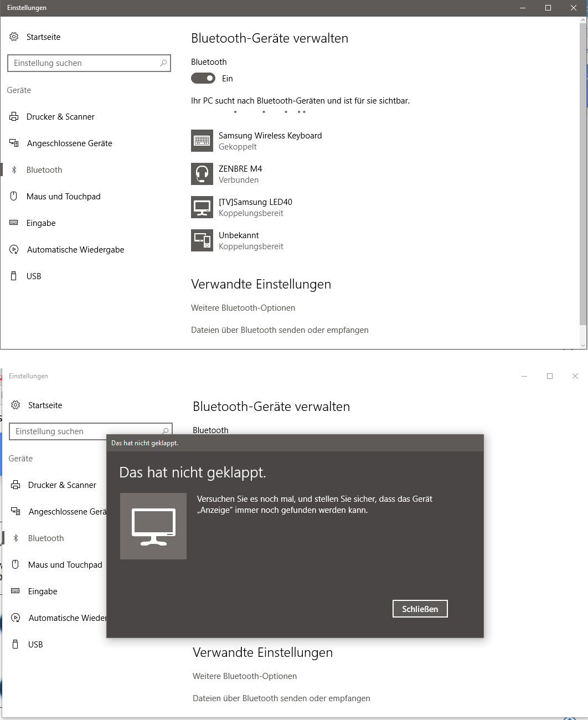Click the Angeschlossene Geräte icon in top window

click(14, 143)
